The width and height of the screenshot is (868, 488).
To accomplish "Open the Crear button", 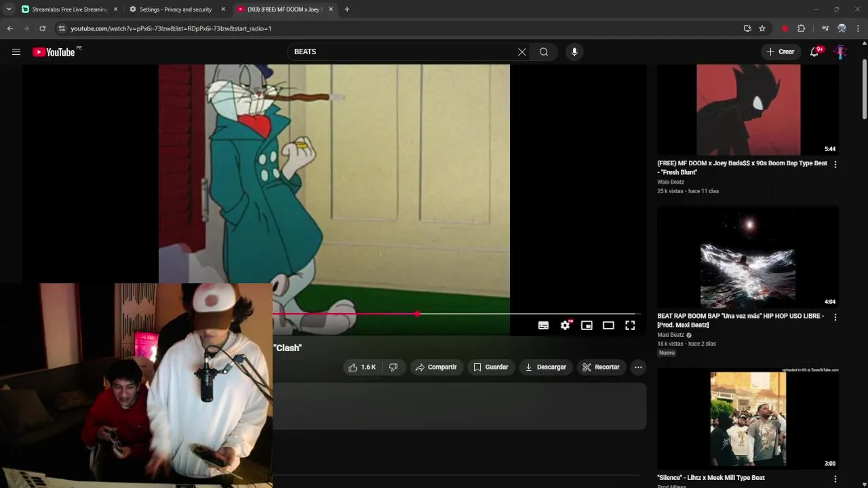I will click(x=781, y=52).
